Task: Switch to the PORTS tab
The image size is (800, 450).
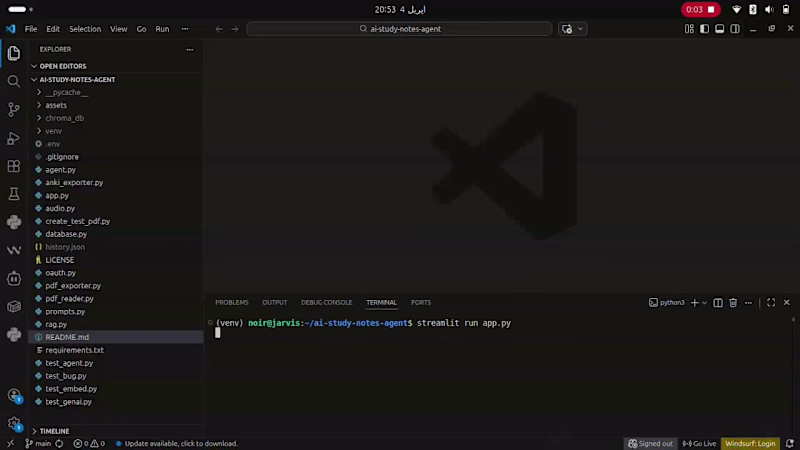Action: pos(421,303)
